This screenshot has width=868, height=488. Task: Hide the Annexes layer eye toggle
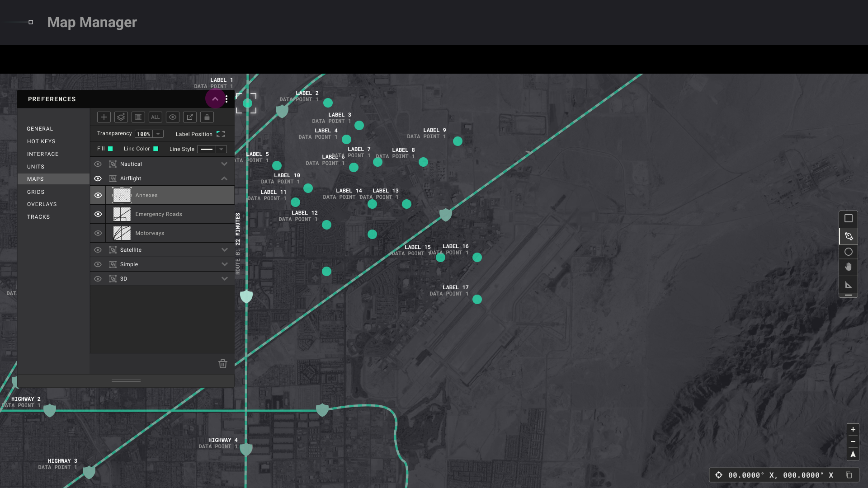click(x=98, y=195)
